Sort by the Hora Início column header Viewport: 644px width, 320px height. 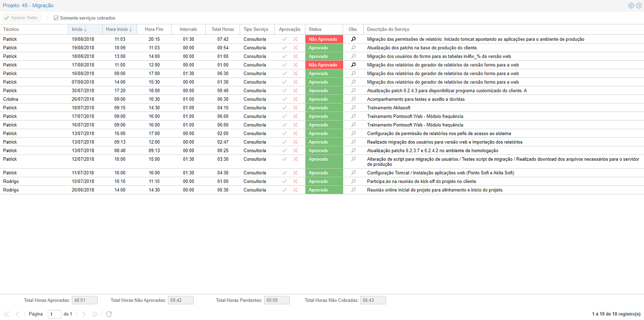click(x=119, y=29)
